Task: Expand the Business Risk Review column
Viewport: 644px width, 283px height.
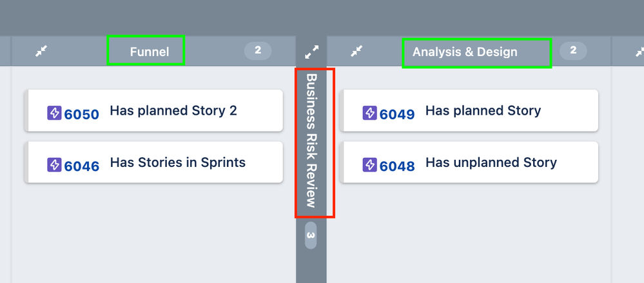Action: pyautogui.click(x=311, y=51)
